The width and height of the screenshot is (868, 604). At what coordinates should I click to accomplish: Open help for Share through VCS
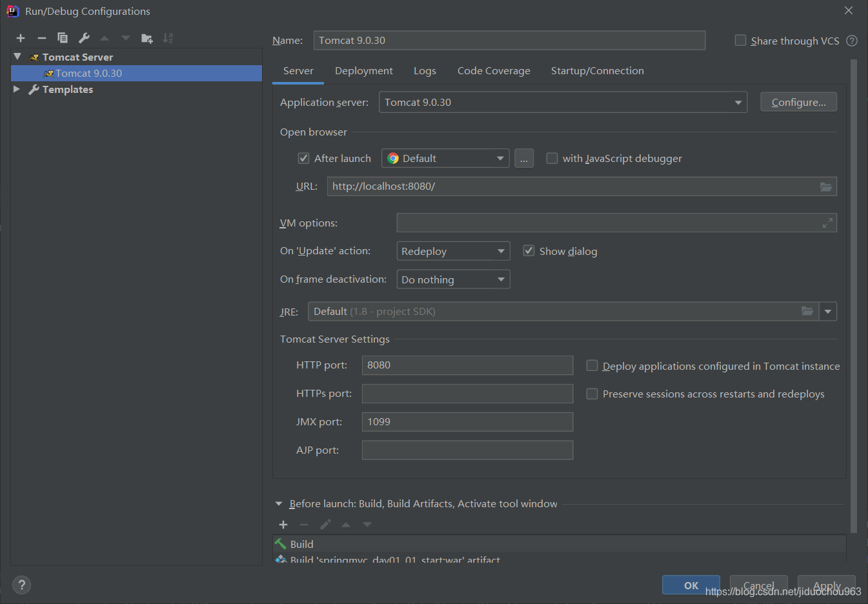[852, 41]
